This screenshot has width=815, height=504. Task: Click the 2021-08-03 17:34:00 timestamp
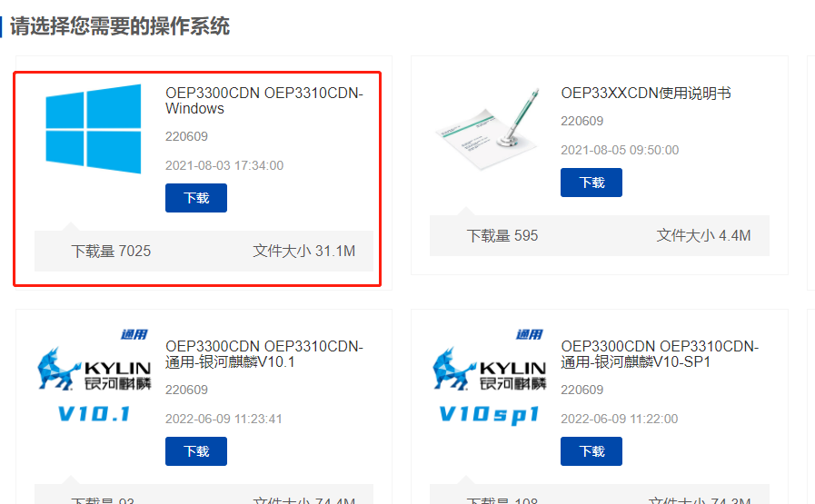coord(224,165)
